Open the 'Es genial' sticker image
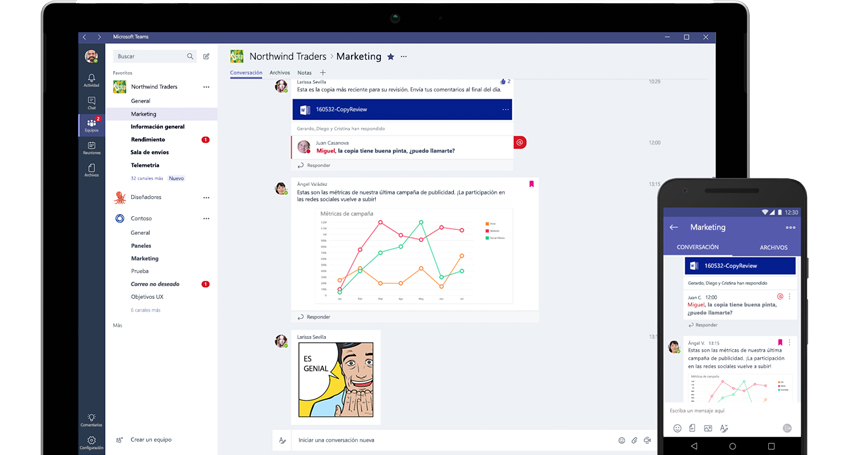850x455 pixels. 336,380
